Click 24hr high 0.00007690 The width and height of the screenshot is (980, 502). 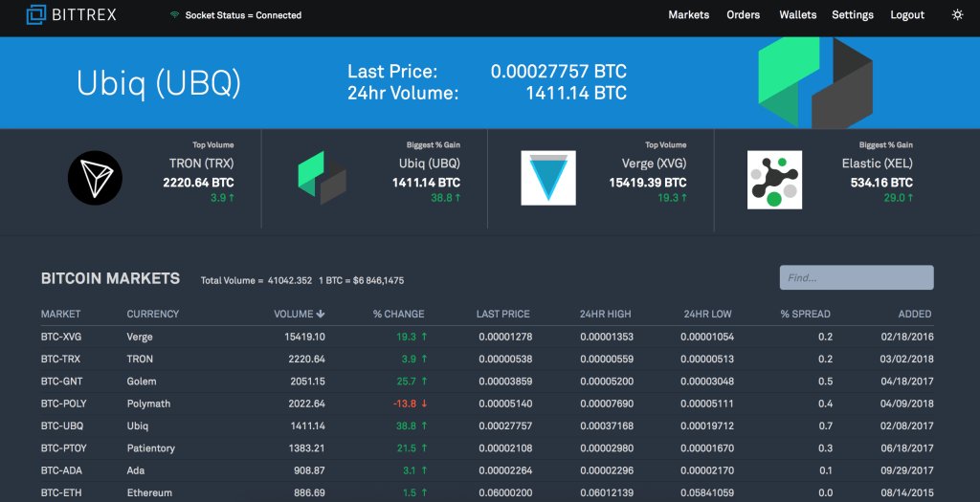click(x=606, y=404)
